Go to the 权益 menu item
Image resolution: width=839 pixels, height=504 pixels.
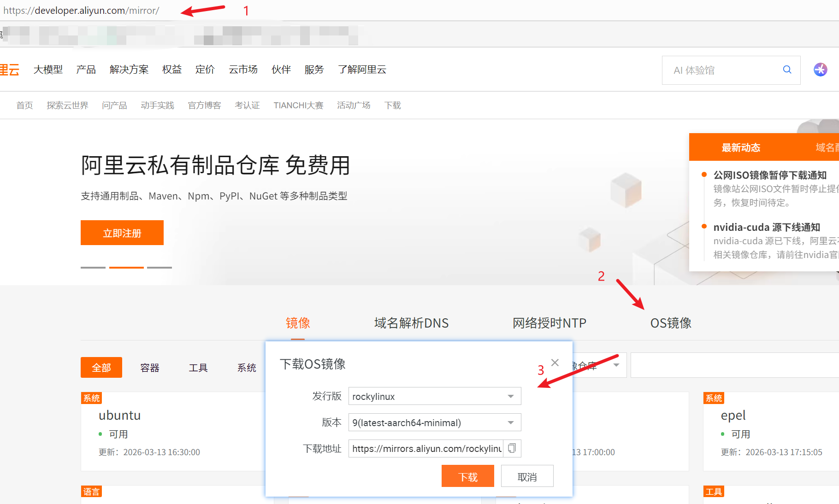pyautogui.click(x=172, y=70)
